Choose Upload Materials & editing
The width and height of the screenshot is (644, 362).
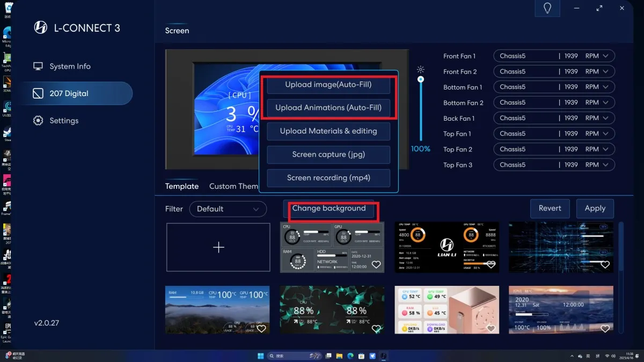[x=328, y=131]
